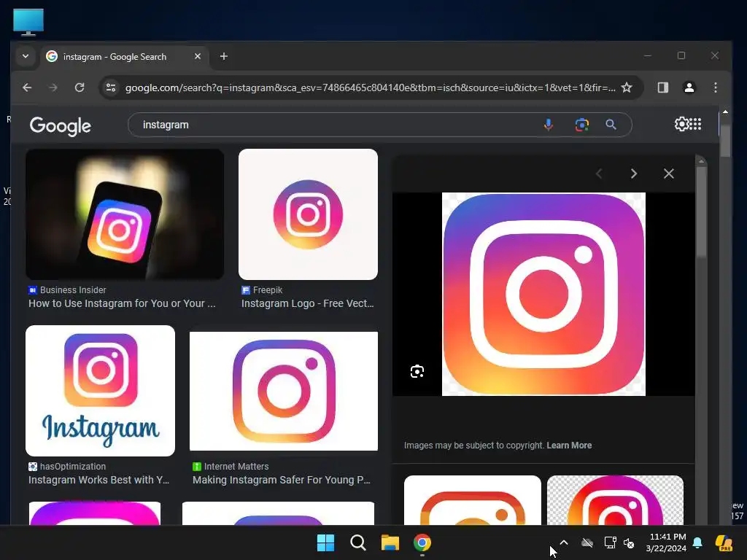Open related round Instagram logo thumbnail
This screenshot has width=747, height=560.
[x=615, y=500]
